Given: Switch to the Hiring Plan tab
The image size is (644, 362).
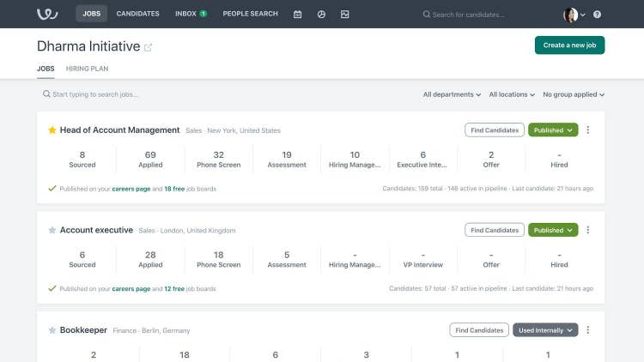Looking at the screenshot, I should 87,69.
